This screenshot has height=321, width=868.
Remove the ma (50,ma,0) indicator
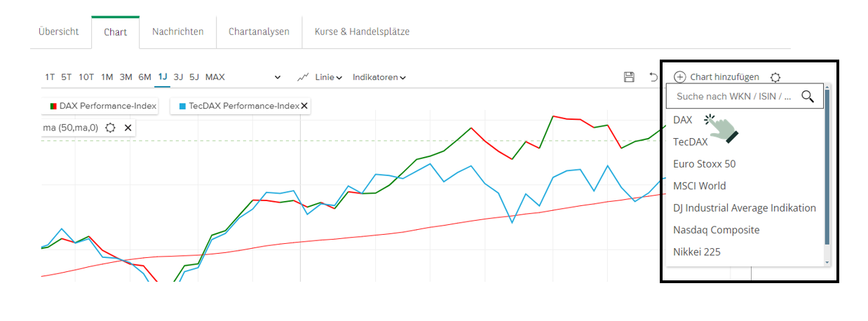(x=128, y=128)
